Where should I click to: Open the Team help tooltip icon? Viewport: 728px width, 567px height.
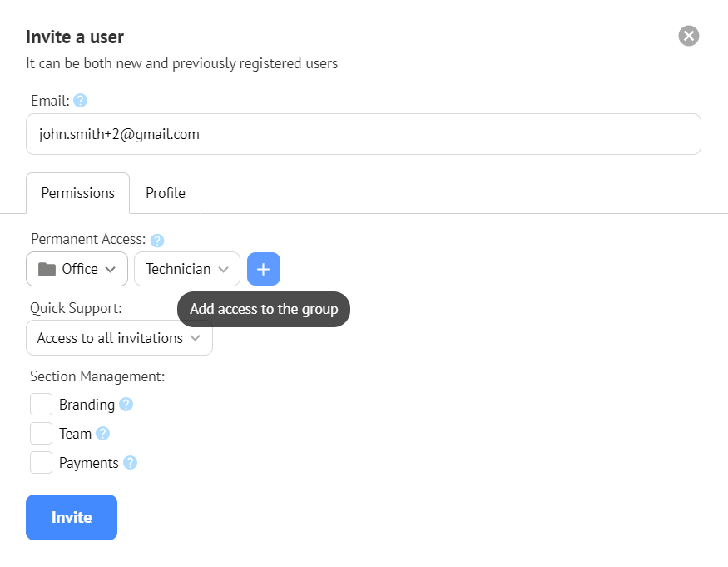102,434
